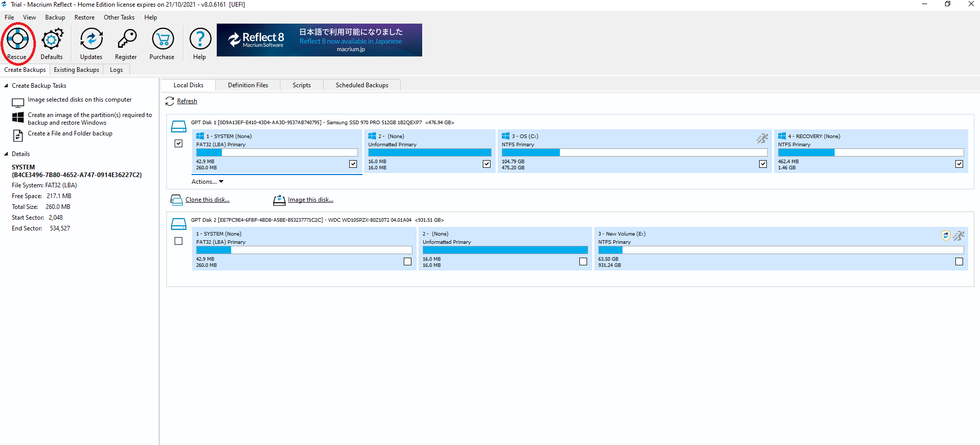Click the RECOVERY partition usage bar
980x445 pixels.
[x=871, y=152]
